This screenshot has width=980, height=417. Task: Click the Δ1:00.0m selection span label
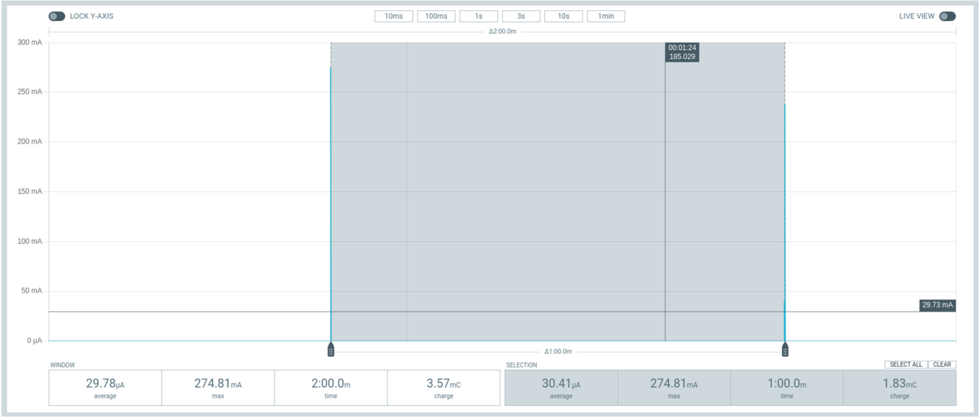[x=558, y=351]
